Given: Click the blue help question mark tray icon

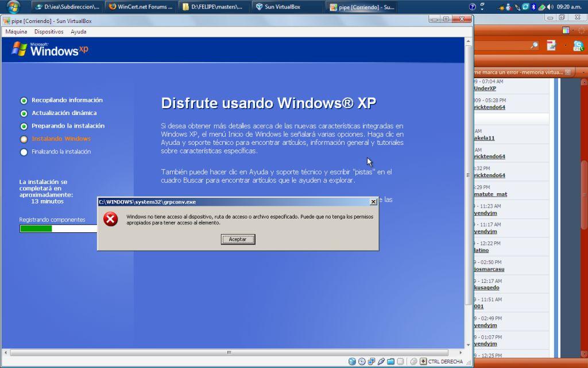Looking at the screenshot, I should click(x=473, y=7).
